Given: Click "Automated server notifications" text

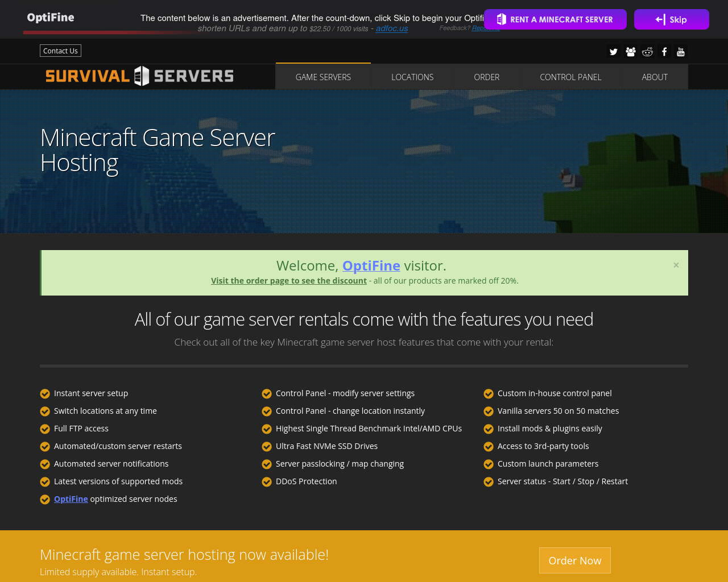Looking at the screenshot, I should [x=111, y=464].
